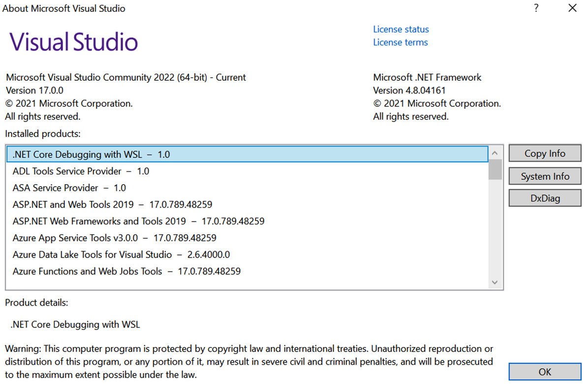The image size is (588, 384).
Task: Click the Version 4.8.04161 text
Action: point(409,91)
